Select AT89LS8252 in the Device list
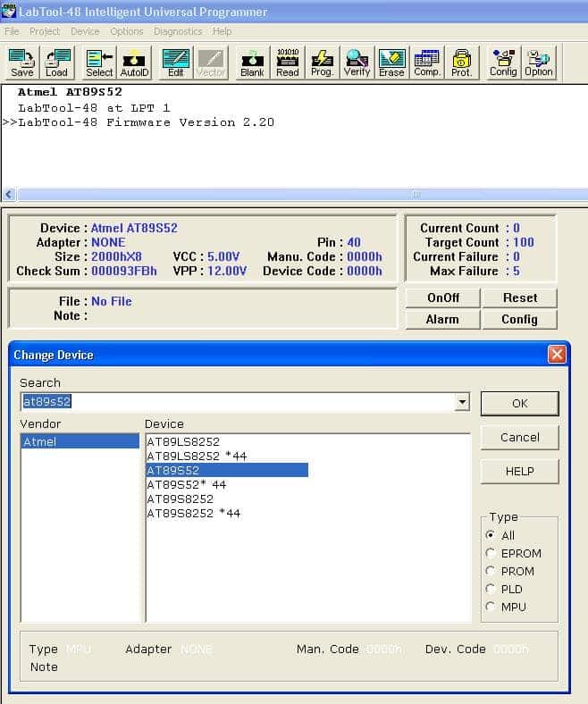Viewport: 588px width, 704px height. tap(183, 442)
